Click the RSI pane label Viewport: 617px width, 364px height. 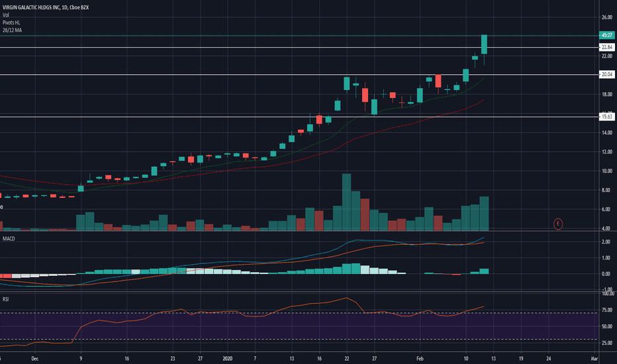click(5, 299)
